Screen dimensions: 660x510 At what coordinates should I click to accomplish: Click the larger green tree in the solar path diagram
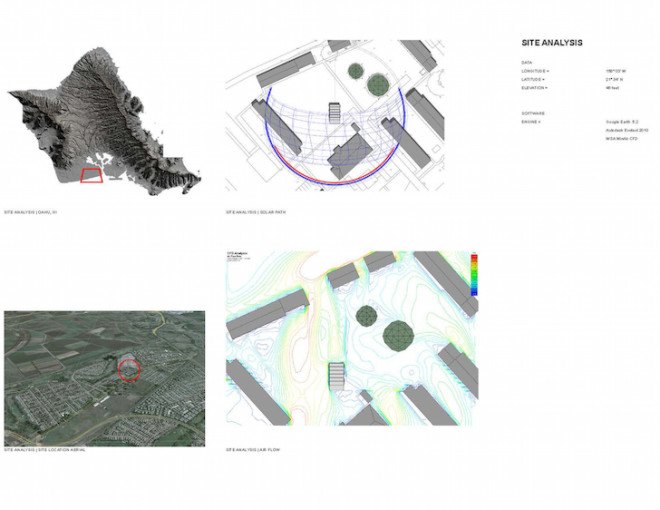[x=378, y=85]
